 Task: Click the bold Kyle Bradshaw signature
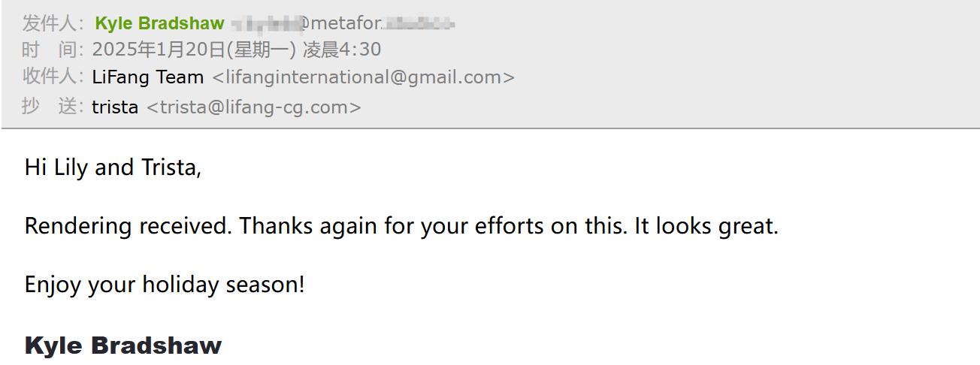[123, 345]
